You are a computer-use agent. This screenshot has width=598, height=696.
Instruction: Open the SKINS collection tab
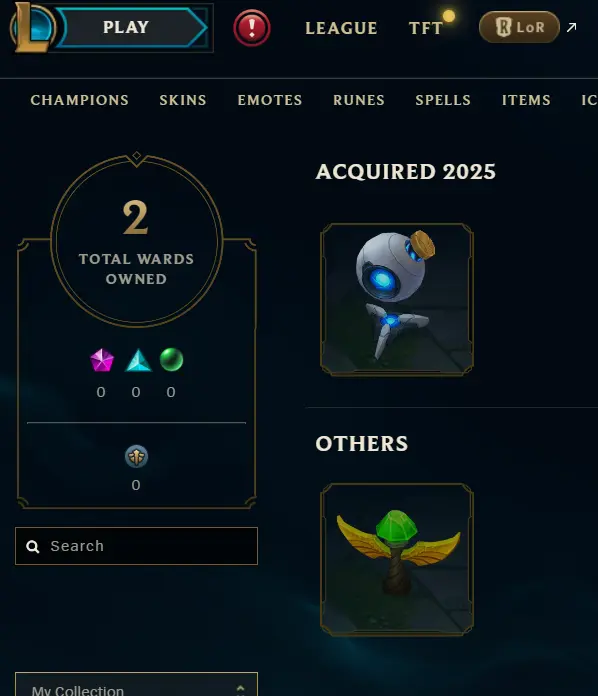[x=183, y=100]
